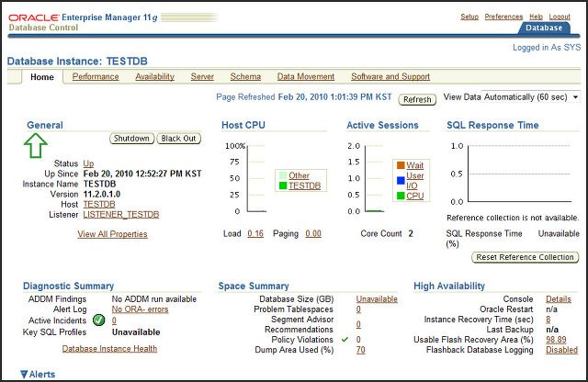Click Reset Reference Collection button
This screenshot has width=588, height=382.
pos(525,257)
